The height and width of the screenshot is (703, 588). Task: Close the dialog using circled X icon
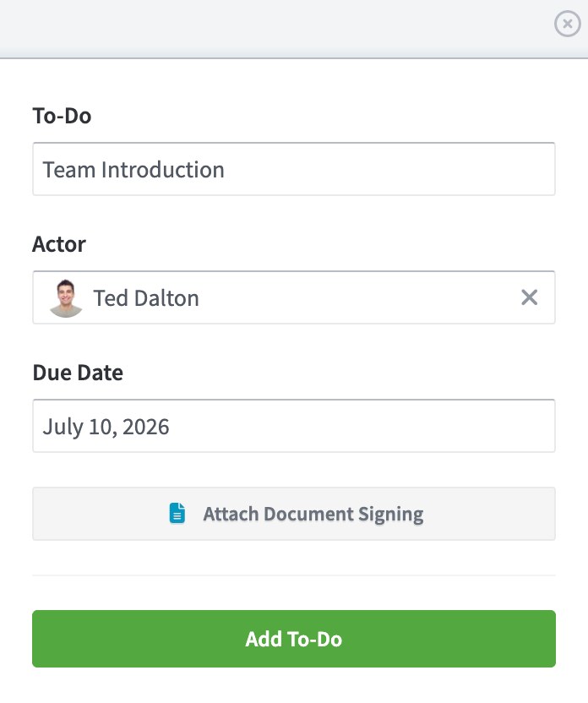568,24
